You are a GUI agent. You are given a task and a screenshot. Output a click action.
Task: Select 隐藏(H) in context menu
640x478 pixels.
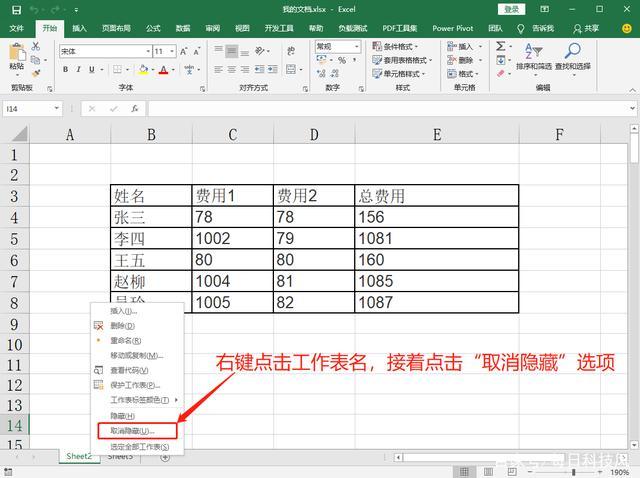tap(122, 416)
